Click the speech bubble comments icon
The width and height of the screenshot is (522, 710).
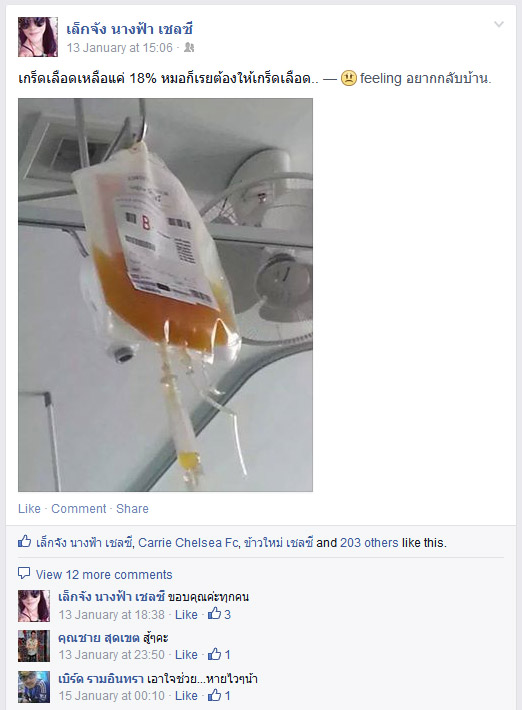24,574
